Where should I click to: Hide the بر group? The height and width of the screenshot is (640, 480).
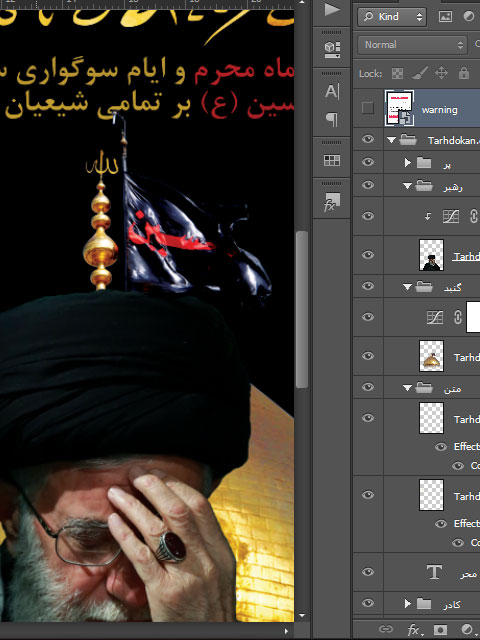click(x=368, y=162)
